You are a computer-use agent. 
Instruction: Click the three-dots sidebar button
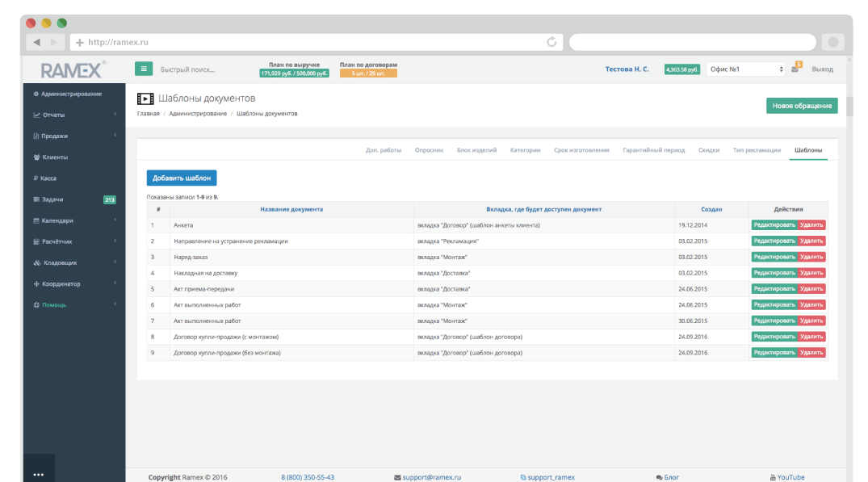coord(38,474)
